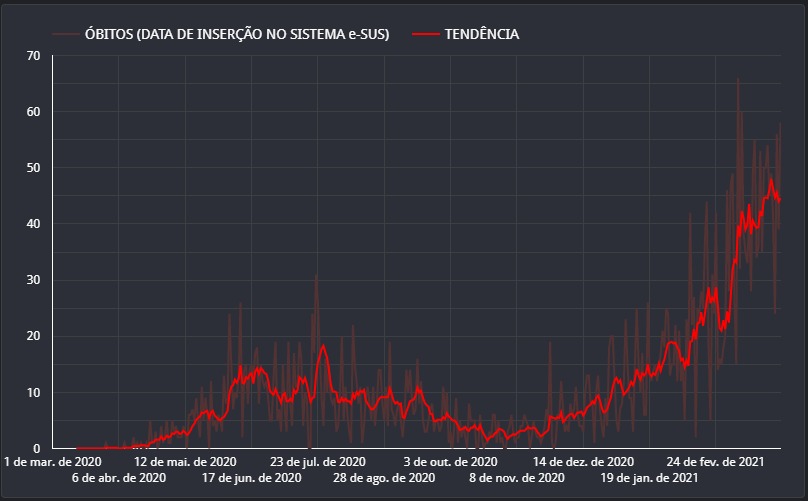Screen dimensions: 808x501
Task: Click the '24 de fev. de 2021' axis label
Action: tap(716, 462)
